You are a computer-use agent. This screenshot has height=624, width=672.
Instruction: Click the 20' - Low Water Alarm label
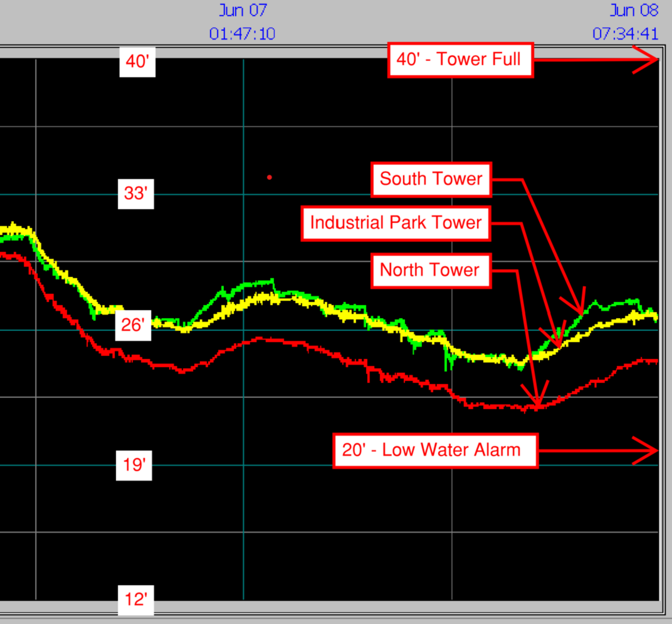435,450
